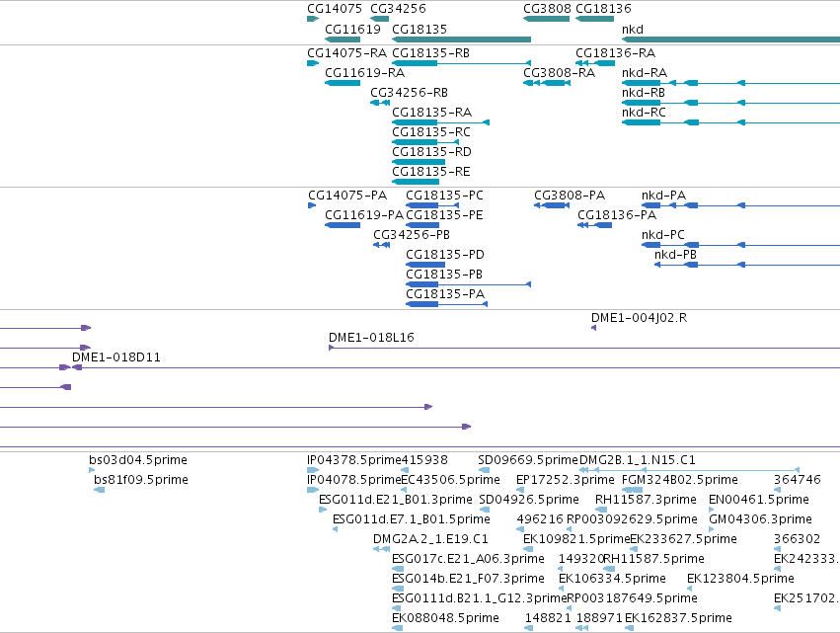Click the nkd-PC protein label
The image size is (840, 633).
tap(662, 235)
